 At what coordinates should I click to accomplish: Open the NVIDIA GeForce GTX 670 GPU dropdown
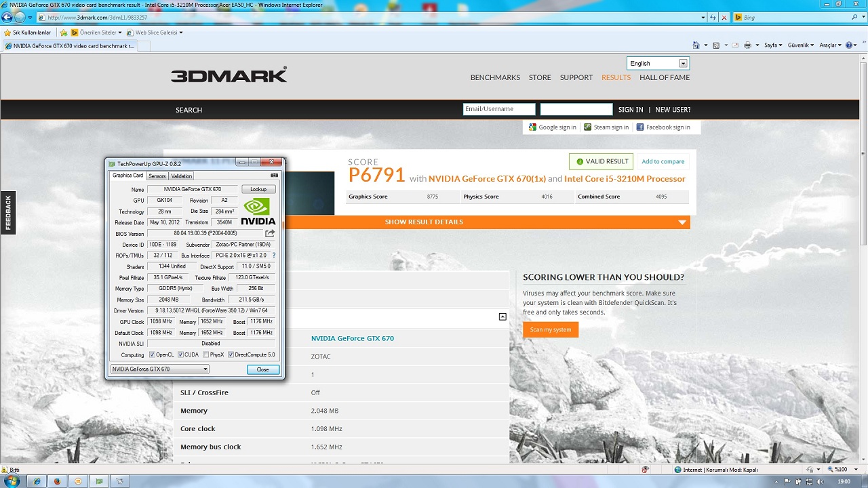point(159,369)
